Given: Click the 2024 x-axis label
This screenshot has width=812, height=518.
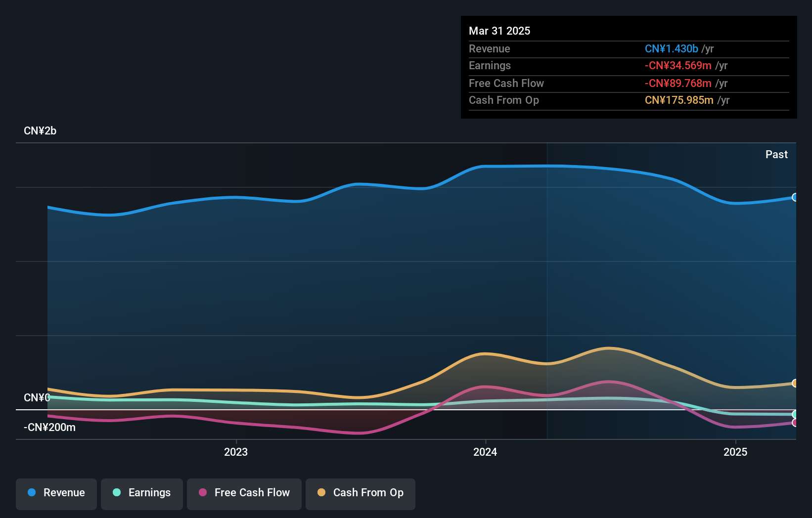Looking at the screenshot, I should point(485,452).
